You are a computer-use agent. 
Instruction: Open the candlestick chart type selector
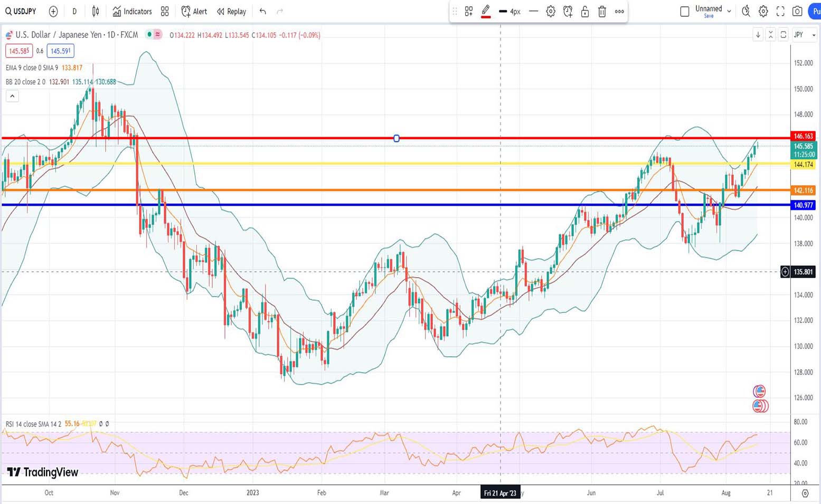(96, 11)
